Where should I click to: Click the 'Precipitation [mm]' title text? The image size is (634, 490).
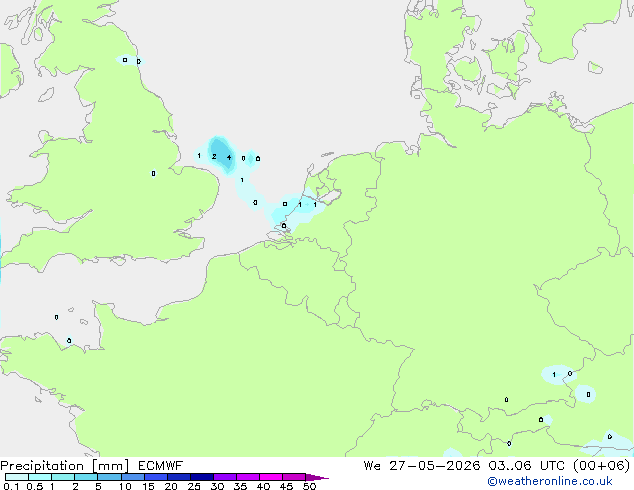(x=65, y=466)
